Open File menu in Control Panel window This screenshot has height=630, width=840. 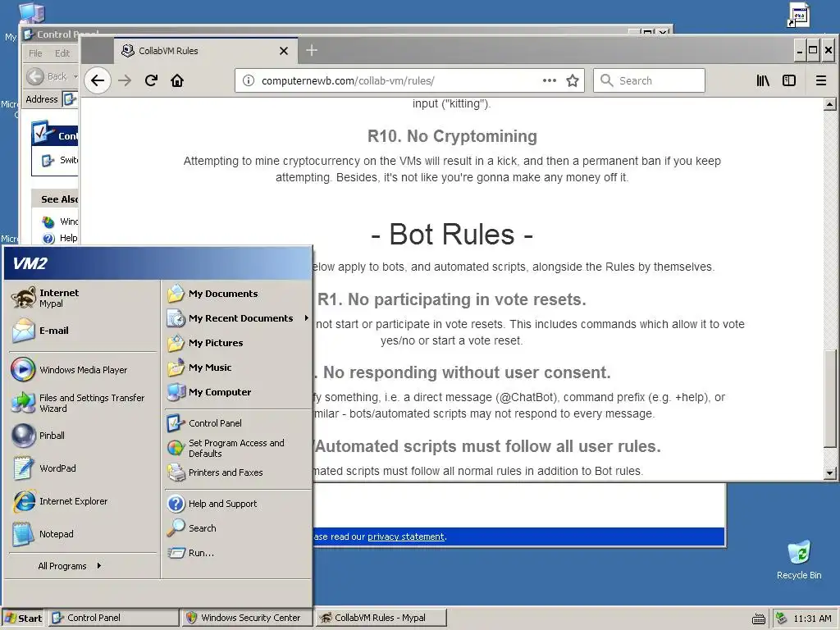(x=35, y=53)
